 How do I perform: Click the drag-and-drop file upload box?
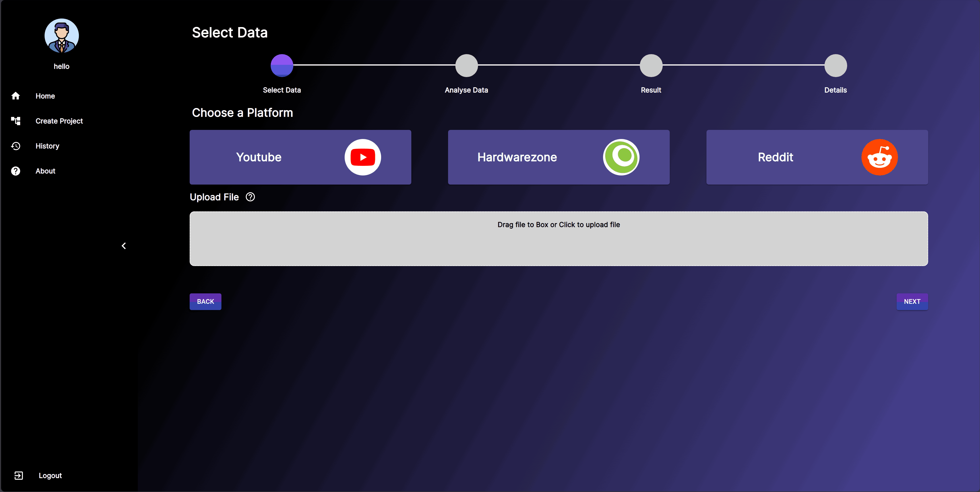pyautogui.click(x=559, y=239)
